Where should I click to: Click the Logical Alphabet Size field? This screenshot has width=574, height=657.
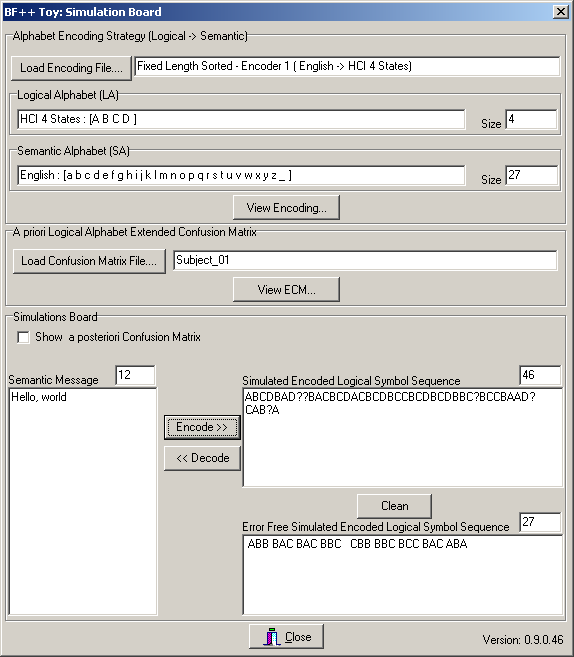531,119
